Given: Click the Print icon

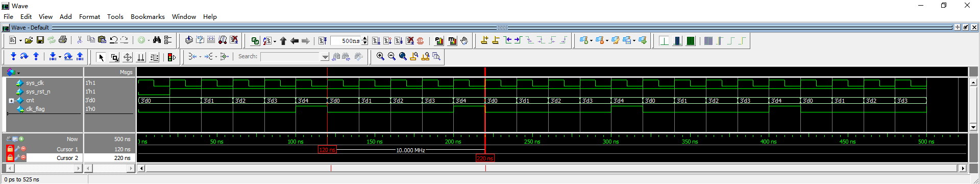Looking at the screenshot, I should point(63,40).
